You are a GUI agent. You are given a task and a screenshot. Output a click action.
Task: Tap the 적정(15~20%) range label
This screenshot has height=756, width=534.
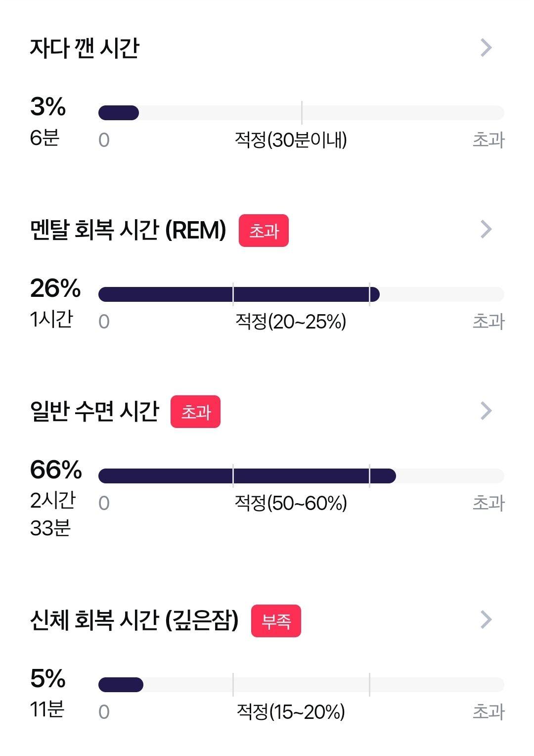coord(291,712)
